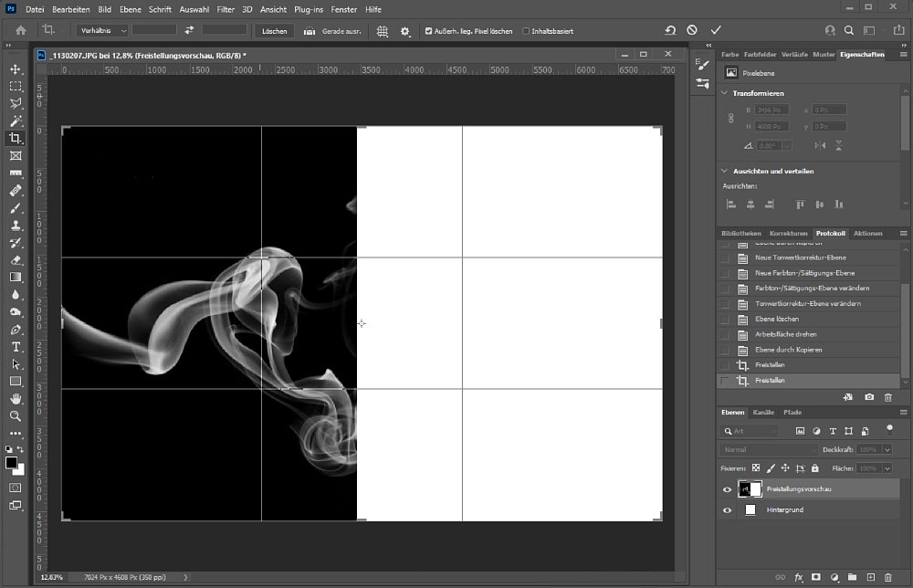913x588 pixels.
Task: Select the Zoom tool
Action: point(16,416)
